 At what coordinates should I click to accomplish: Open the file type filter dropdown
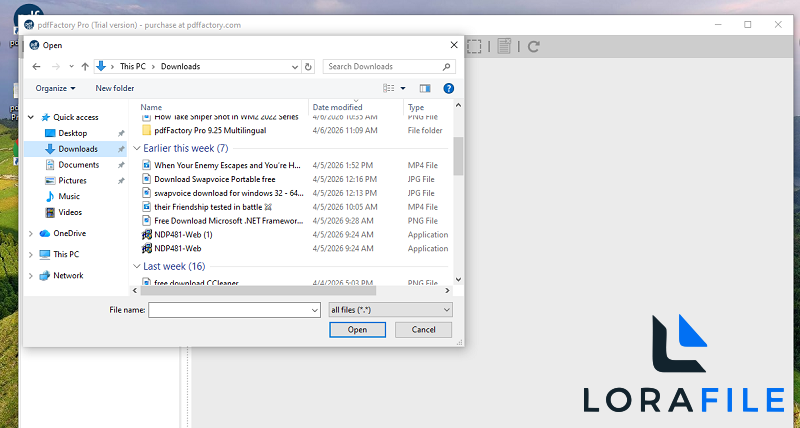pyautogui.click(x=446, y=310)
